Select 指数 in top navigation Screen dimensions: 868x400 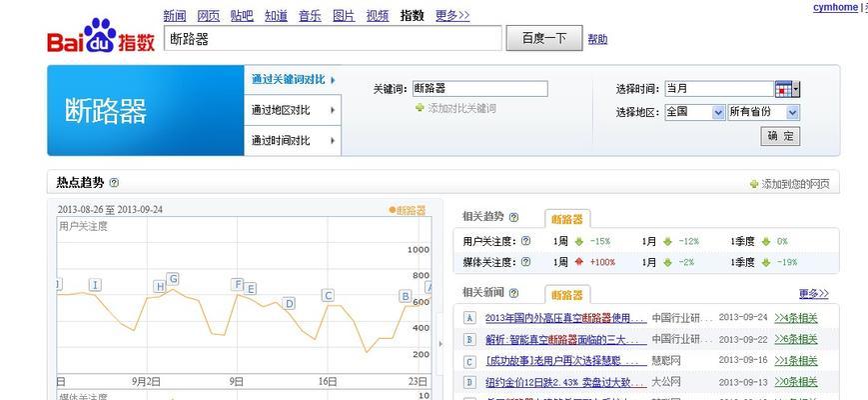tap(412, 16)
